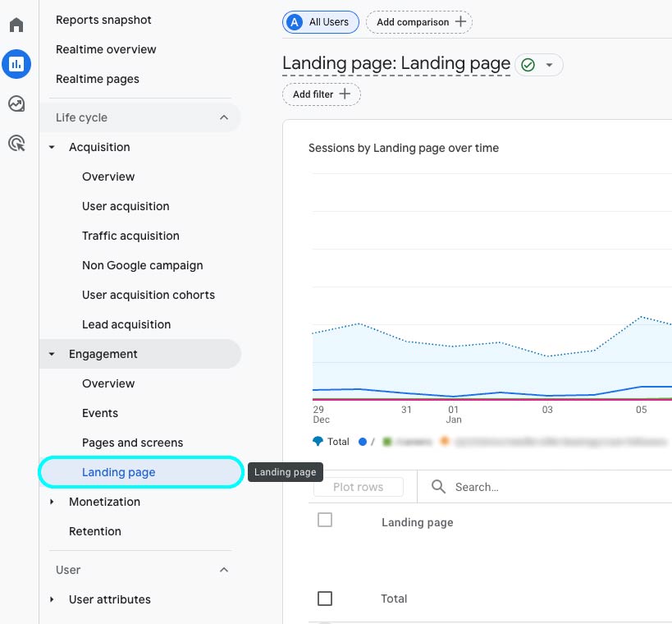The height and width of the screenshot is (624, 672).
Task: Tick the Landing page header checkbox
Action: (325, 520)
